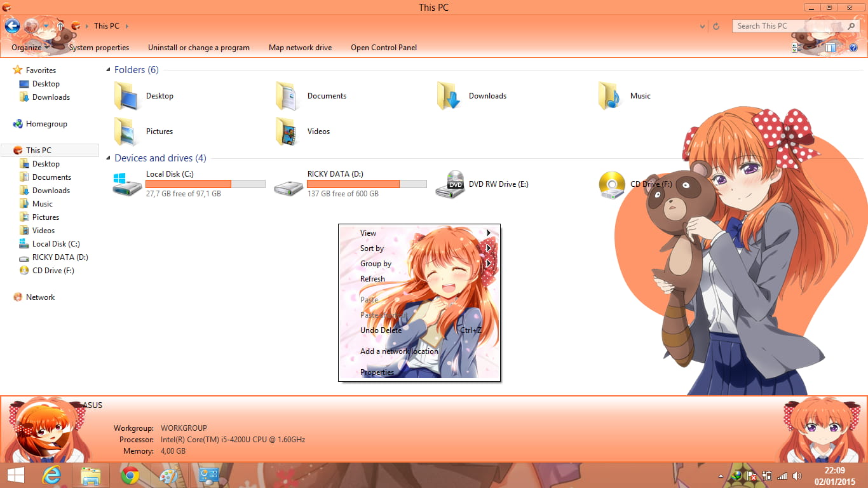868x488 pixels.
Task: Click Open Control Panel in the toolbar
Action: point(384,48)
